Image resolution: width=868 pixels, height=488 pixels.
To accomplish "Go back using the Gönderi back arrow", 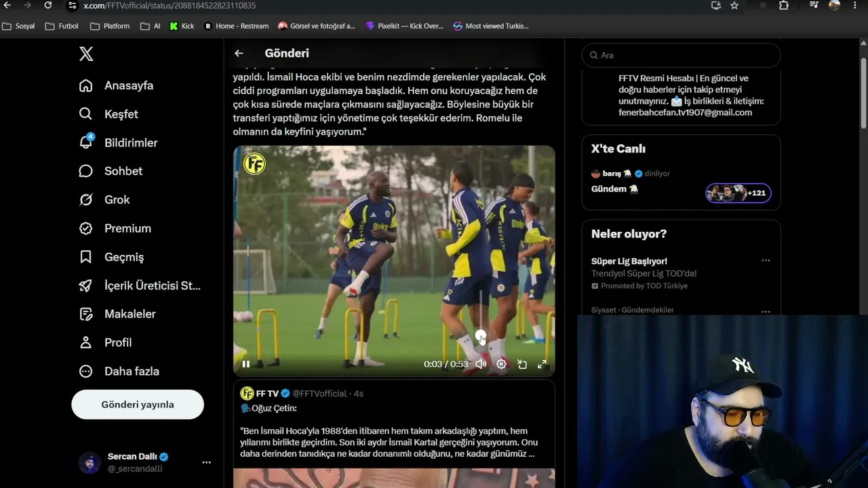I will [239, 53].
